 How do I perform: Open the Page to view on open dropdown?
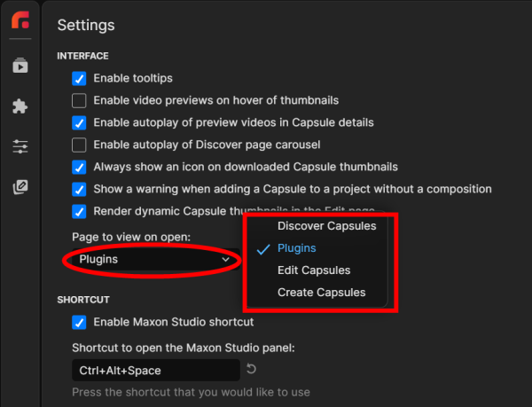tap(153, 260)
